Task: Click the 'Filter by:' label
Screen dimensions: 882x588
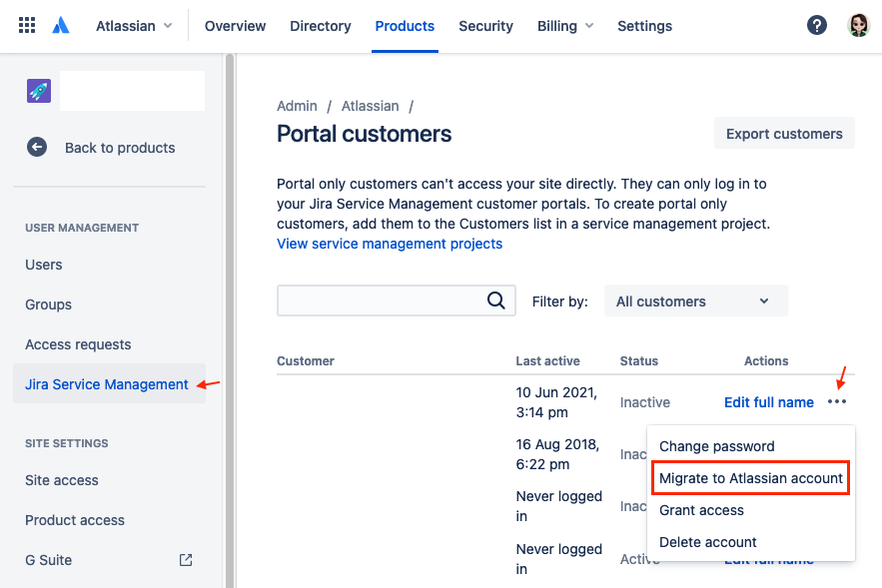Action: [x=559, y=301]
